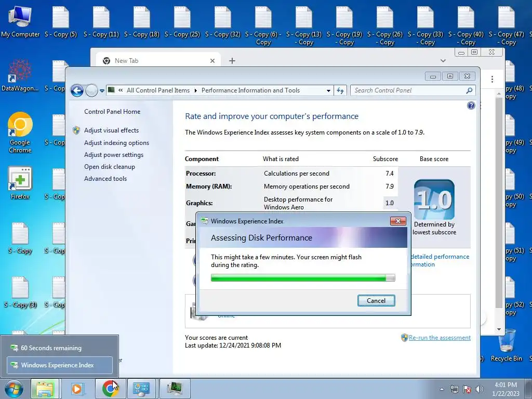Click the volume speaker tray icon

click(x=480, y=389)
